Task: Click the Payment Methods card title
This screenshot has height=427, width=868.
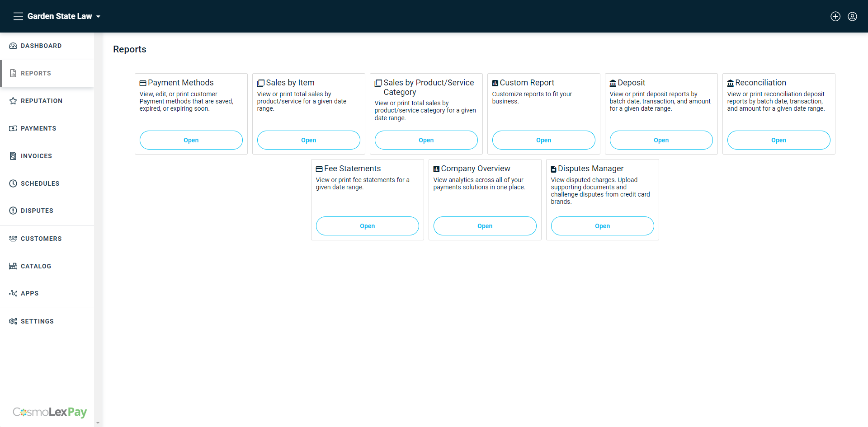Action: click(181, 83)
